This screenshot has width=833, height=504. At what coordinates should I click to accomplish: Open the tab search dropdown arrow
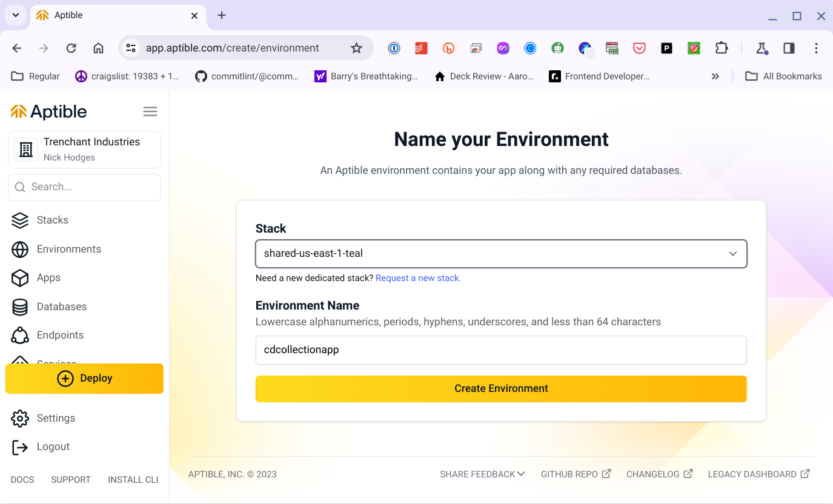[15, 15]
